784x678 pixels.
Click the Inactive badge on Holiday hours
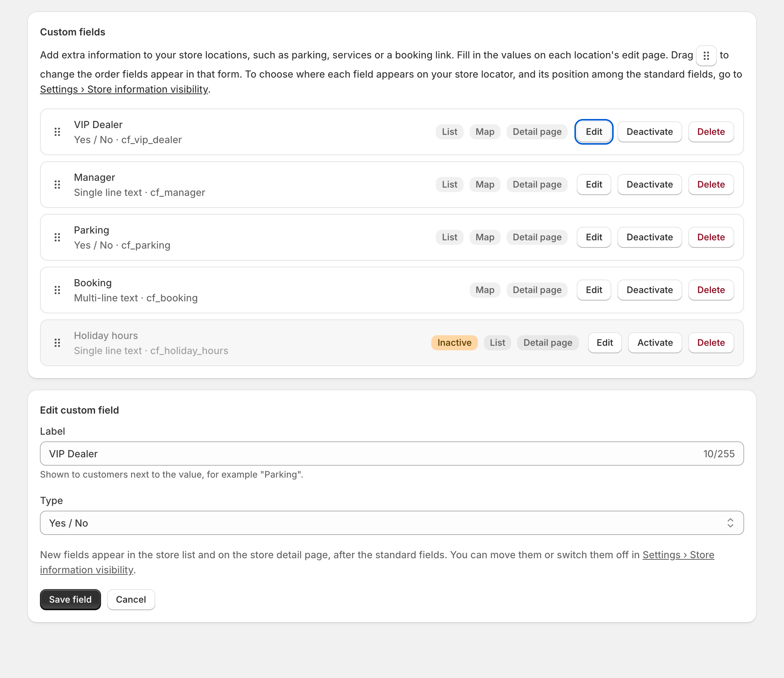[454, 343]
